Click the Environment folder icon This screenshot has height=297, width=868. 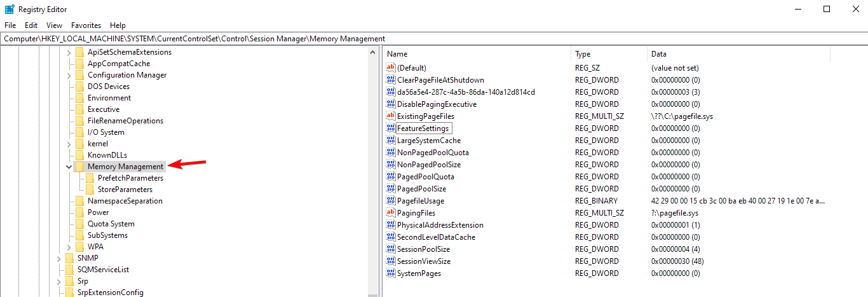[x=79, y=98]
